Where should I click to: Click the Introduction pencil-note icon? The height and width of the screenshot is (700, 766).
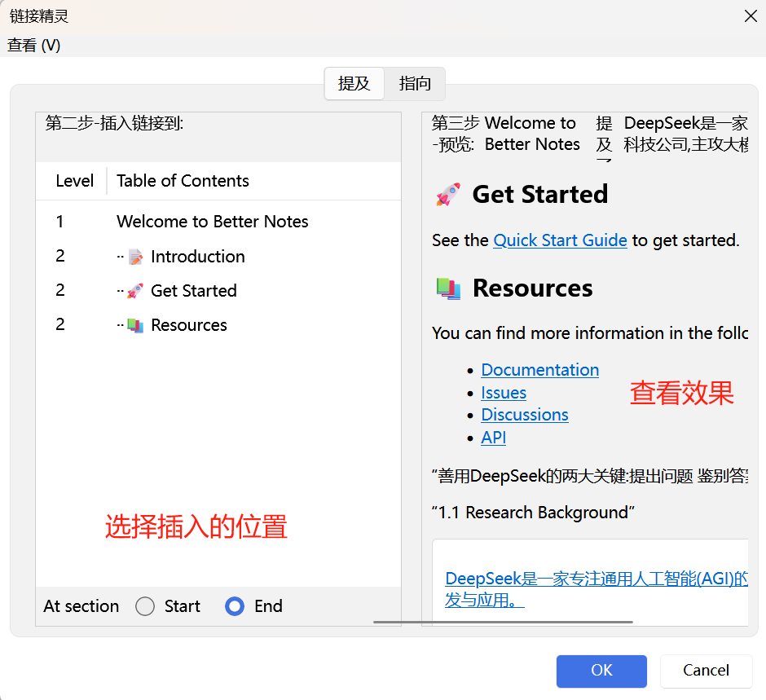coord(135,257)
